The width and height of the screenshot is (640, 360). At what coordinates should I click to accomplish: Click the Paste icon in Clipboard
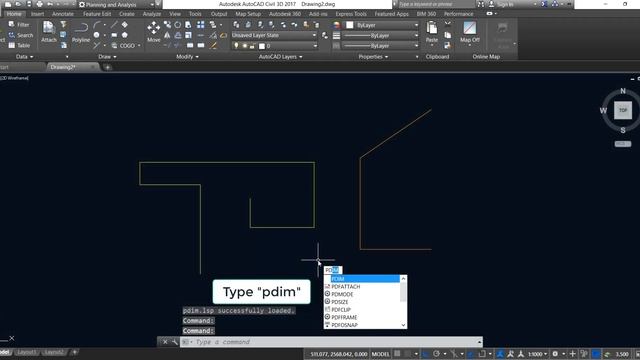[432, 32]
